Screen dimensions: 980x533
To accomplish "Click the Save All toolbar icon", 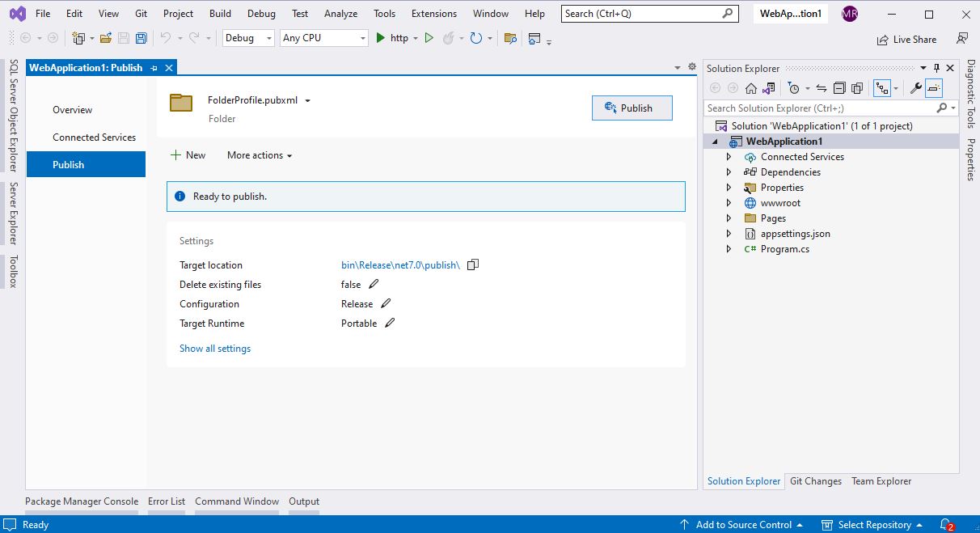I will coord(142,38).
